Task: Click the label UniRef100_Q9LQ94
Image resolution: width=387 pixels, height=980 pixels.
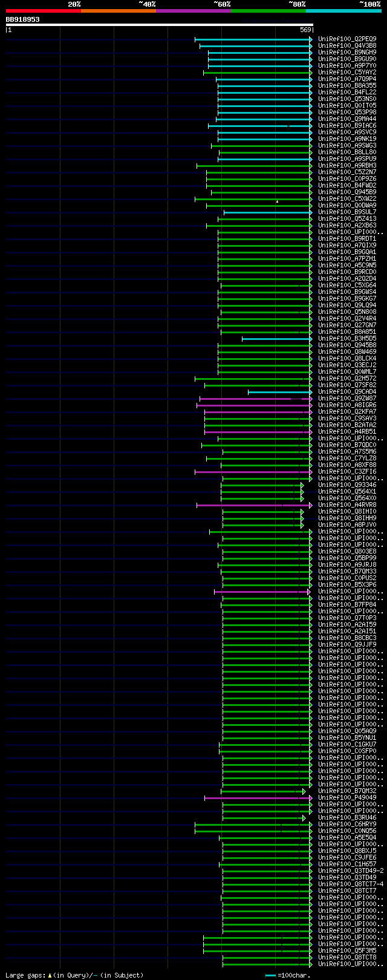Action: 347,305
